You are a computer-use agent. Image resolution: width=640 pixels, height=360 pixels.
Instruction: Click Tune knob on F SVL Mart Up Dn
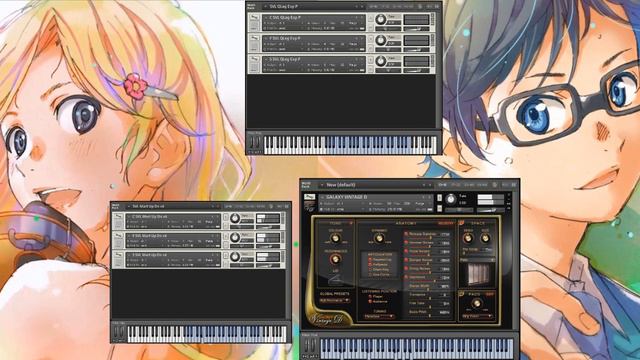235,238
